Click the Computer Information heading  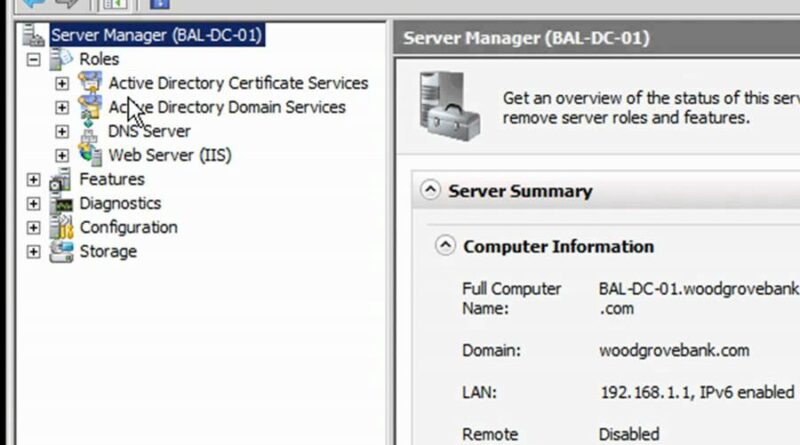click(559, 247)
